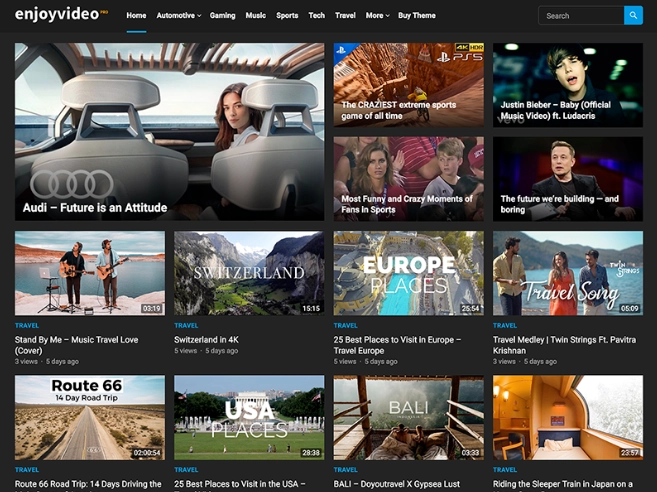Expand the More dropdown menu
Image resolution: width=657 pixels, height=492 pixels.
pyautogui.click(x=377, y=16)
